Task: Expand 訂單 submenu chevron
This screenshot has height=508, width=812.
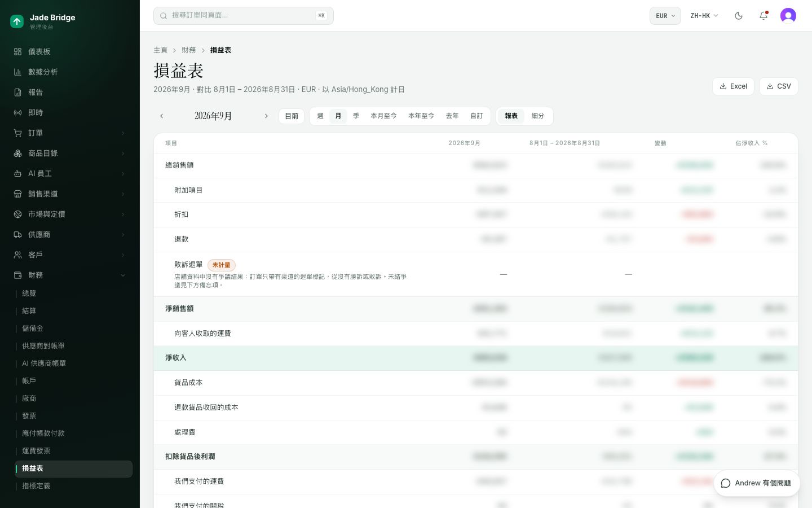Action: pyautogui.click(x=123, y=133)
